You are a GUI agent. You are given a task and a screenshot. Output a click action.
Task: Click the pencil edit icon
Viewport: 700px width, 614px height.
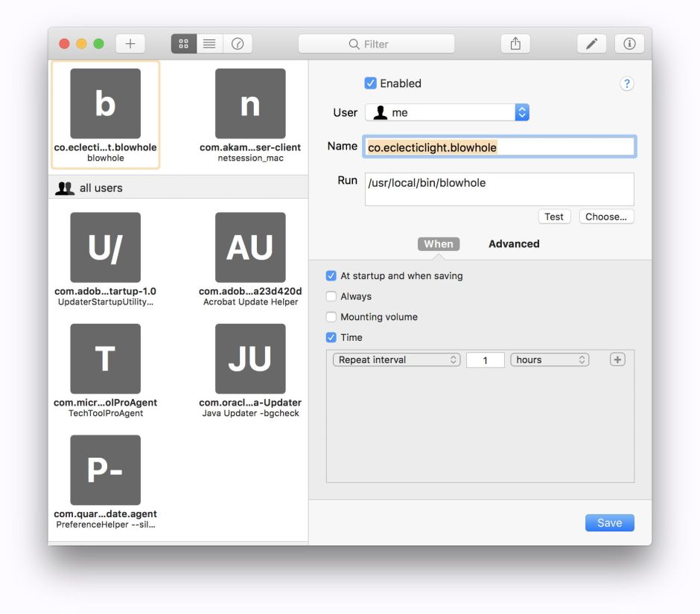(591, 44)
